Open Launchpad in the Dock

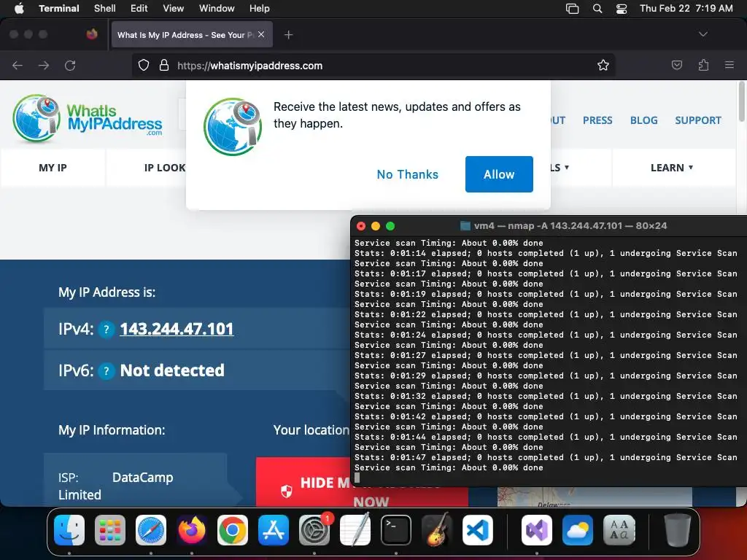coord(110,530)
